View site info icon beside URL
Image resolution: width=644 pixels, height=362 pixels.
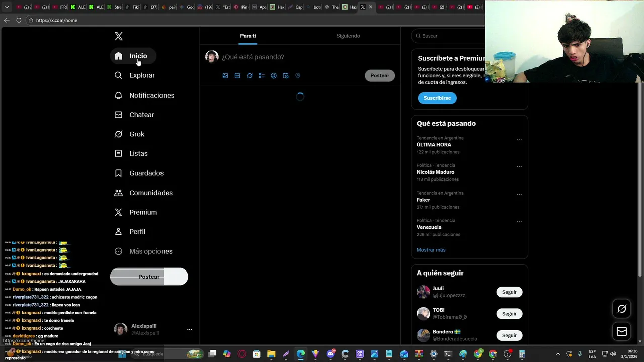[31, 20]
